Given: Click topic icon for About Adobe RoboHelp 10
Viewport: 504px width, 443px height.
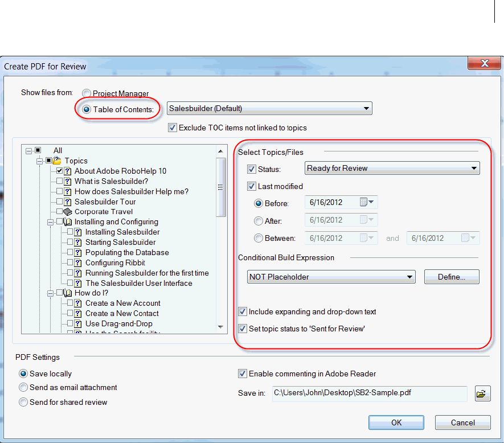Looking at the screenshot, I should click(68, 171).
